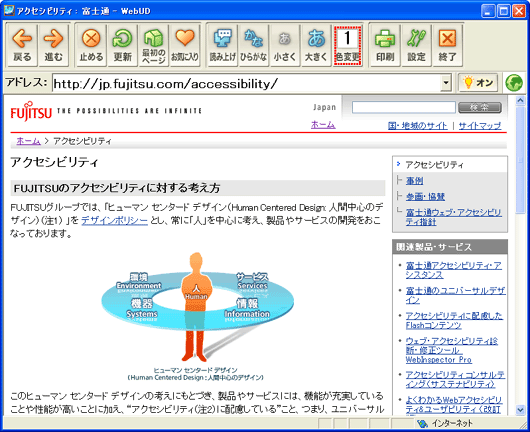
Task: Toggle the オン lightbulb button
Action: [478, 82]
